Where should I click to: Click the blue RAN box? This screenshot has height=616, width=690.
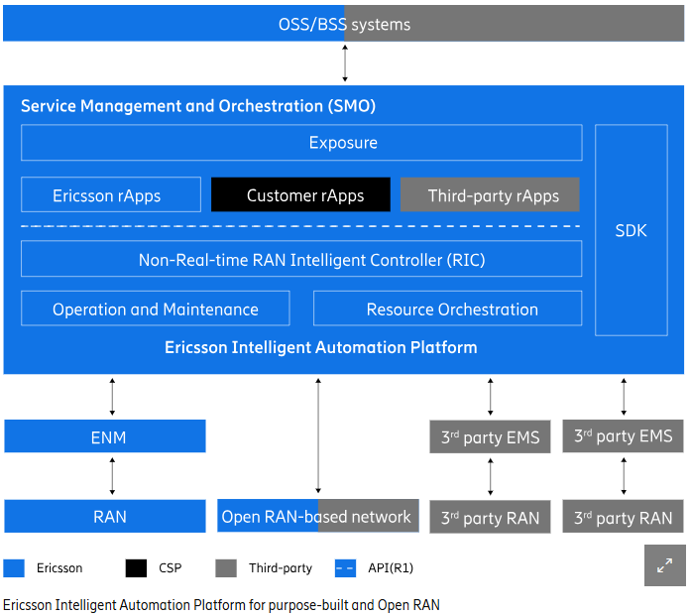pos(105,516)
